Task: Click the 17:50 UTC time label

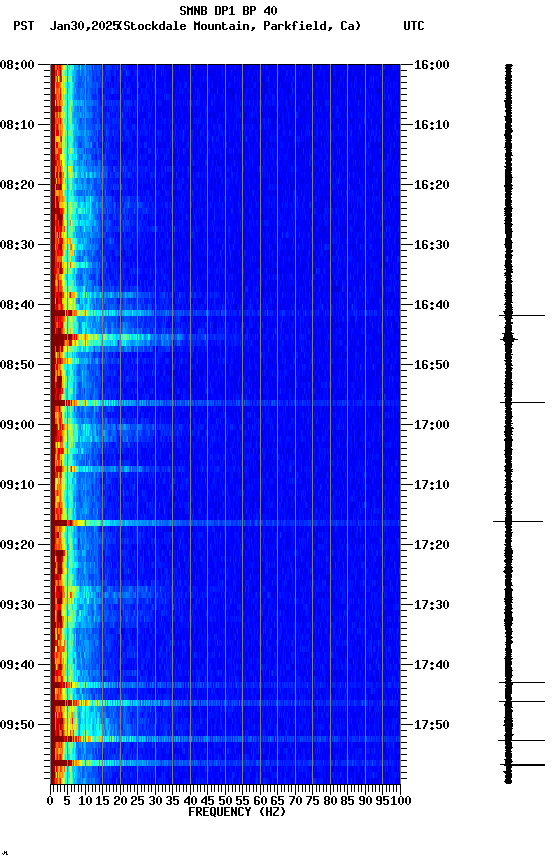Action: pyautogui.click(x=431, y=725)
